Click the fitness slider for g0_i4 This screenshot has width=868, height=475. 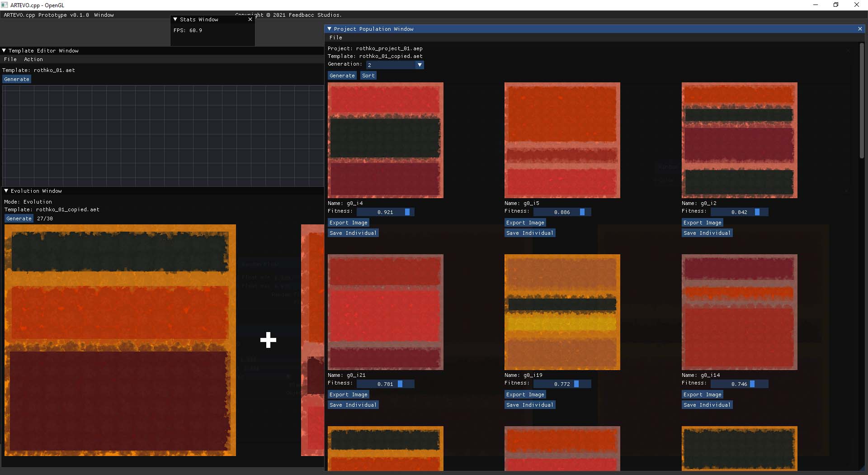(x=386, y=212)
